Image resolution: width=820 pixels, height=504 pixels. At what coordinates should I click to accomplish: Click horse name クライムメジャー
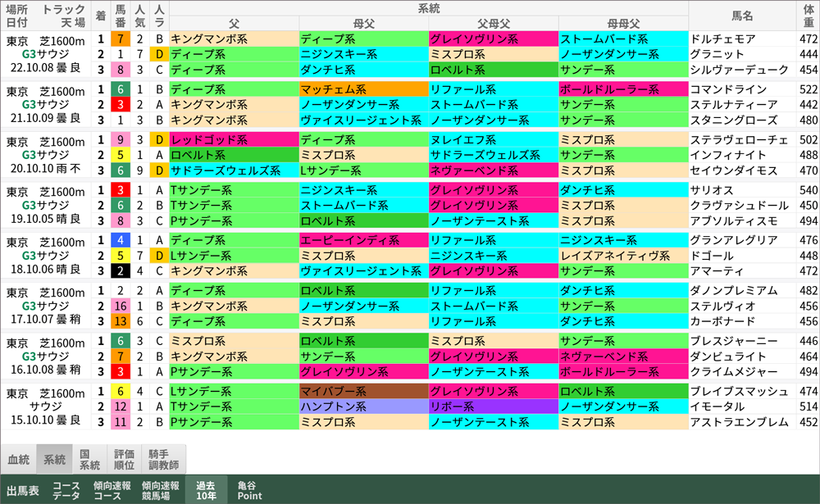[x=734, y=372]
